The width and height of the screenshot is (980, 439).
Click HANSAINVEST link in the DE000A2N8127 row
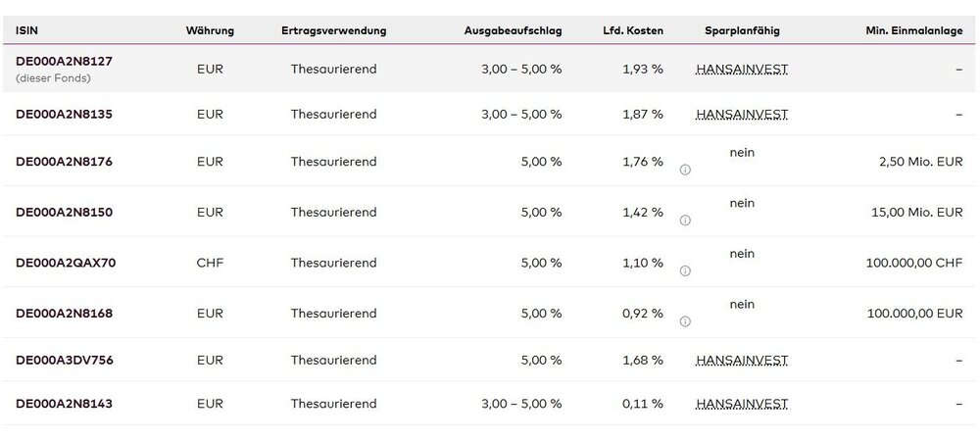742,70
